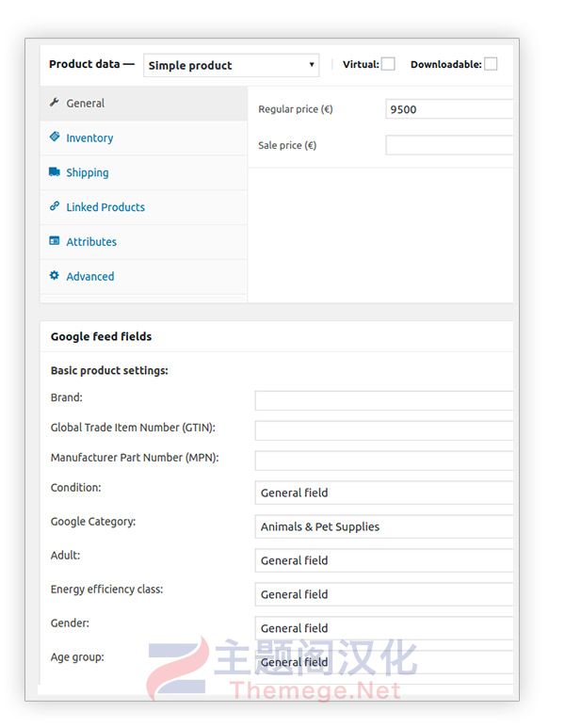This screenshot has height=728, width=565.
Task: Switch to the General tab
Action: point(143,103)
